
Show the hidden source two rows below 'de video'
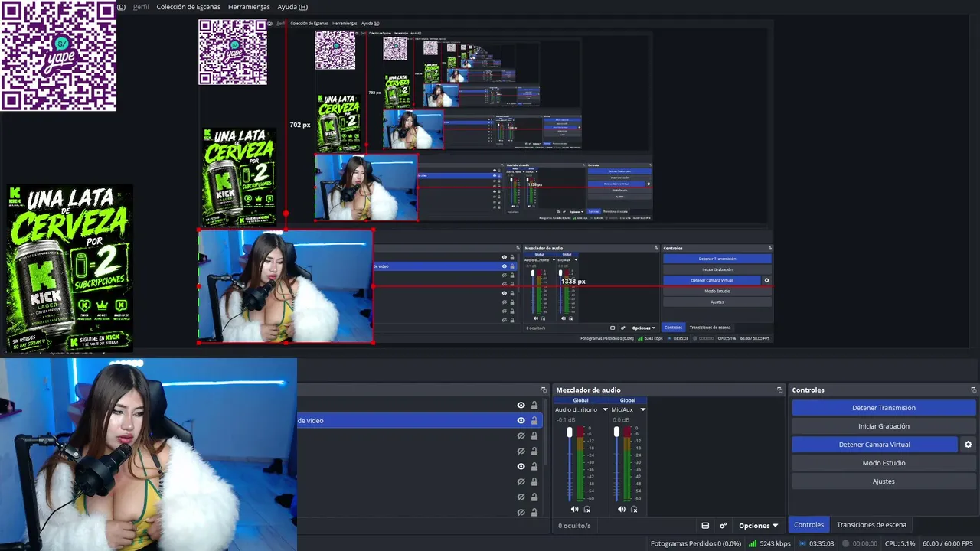521,452
